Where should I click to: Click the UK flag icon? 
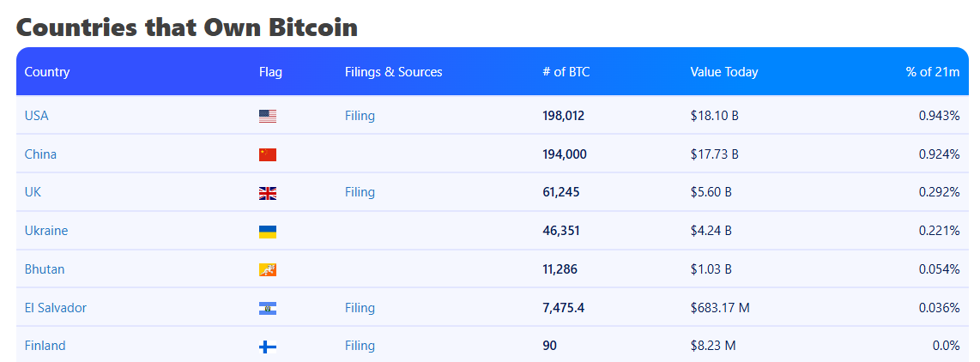click(x=268, y=193)
